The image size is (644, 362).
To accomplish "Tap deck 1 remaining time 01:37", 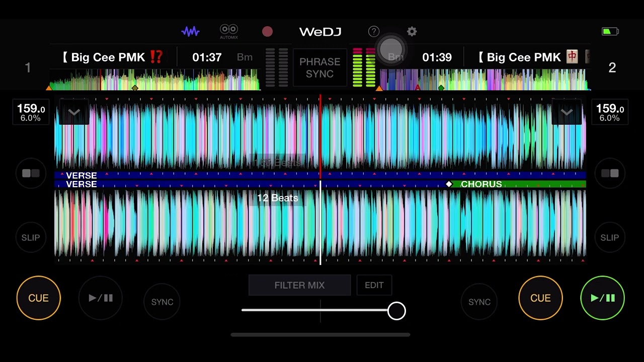I will [x=207, y=57].
